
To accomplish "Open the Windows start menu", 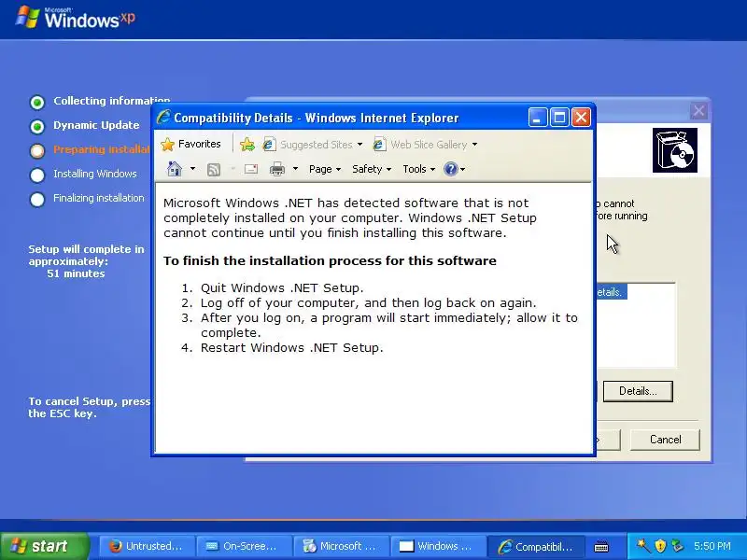I will click(44, 546).
